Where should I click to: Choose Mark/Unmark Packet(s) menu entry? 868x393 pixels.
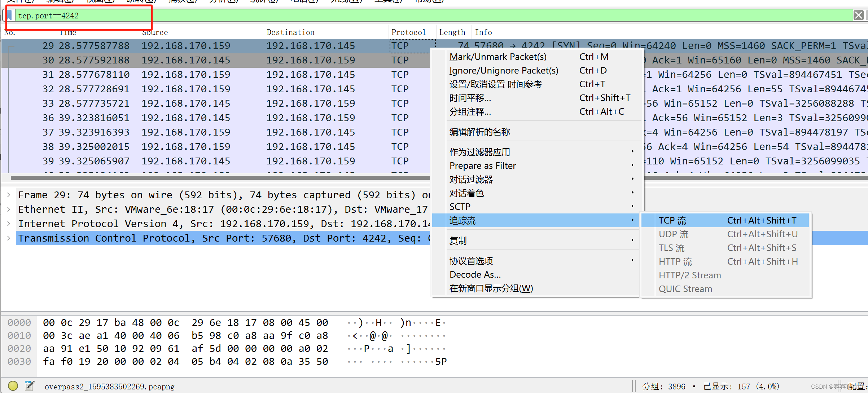pos(498,57)
